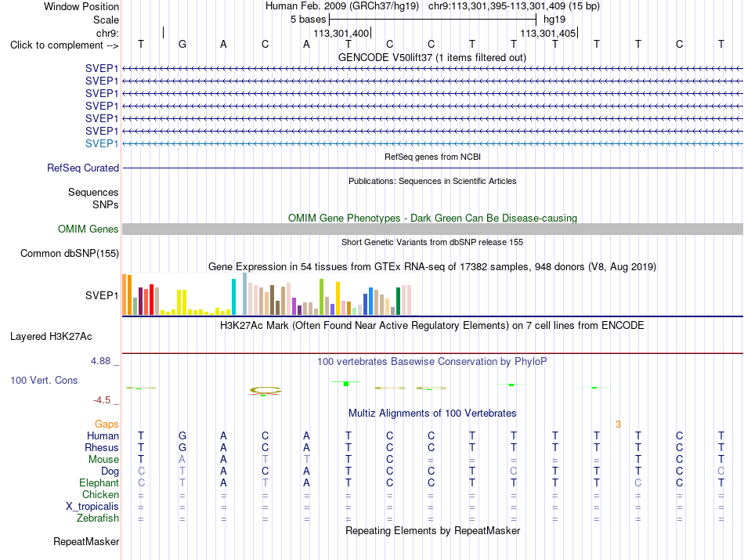This screenshot has width=744, height=560.
Task: Open the RefSeq Curated track label
Action: [83, 168]
